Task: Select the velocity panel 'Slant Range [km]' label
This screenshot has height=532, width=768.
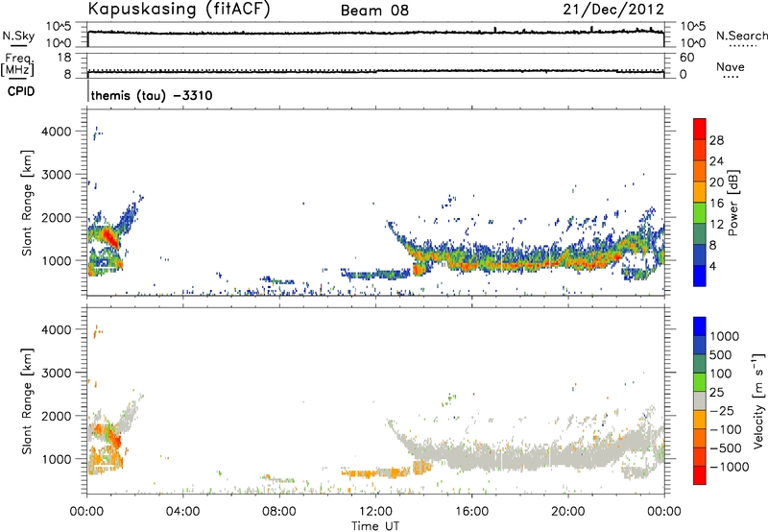Action: [27, 401]
